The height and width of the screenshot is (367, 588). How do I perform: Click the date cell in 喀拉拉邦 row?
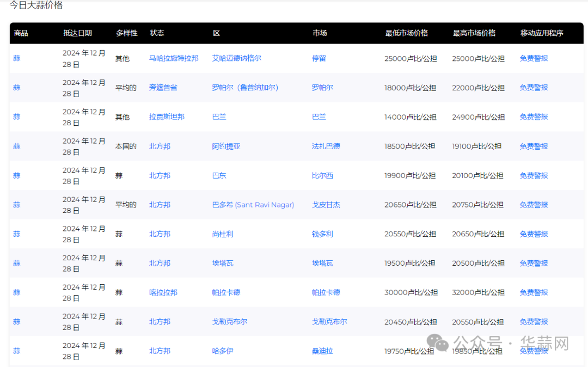84,292
